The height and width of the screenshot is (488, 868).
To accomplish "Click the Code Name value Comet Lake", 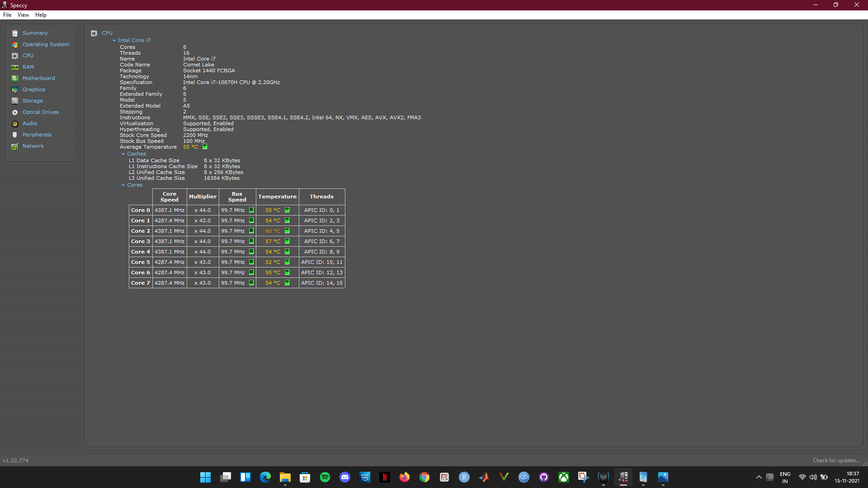I will 198,65.
